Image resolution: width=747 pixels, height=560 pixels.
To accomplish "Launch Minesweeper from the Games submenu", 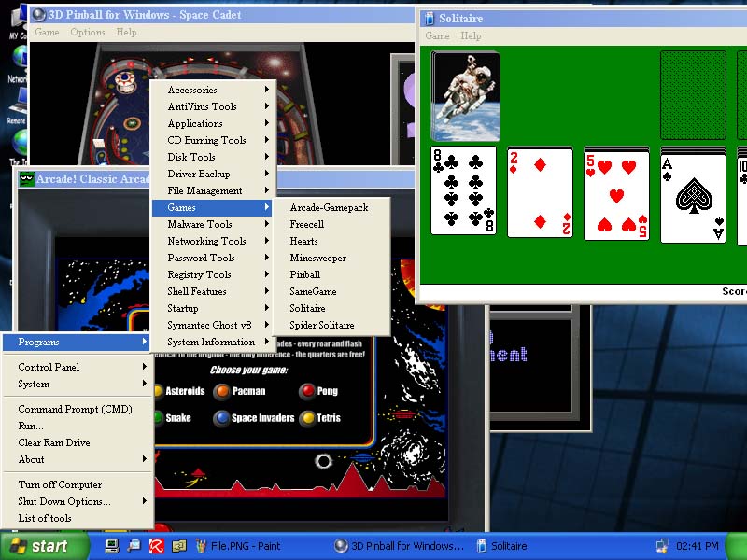I will click(x=317, y=258).
